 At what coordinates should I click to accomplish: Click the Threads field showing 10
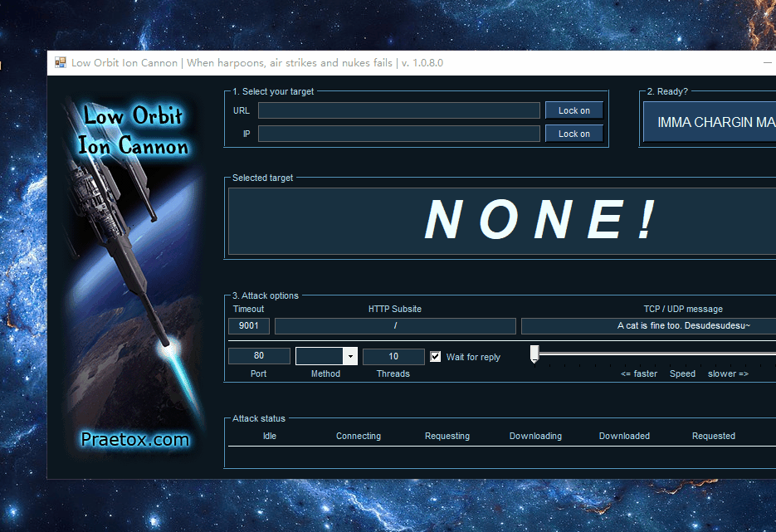click(x=393, y=356)
